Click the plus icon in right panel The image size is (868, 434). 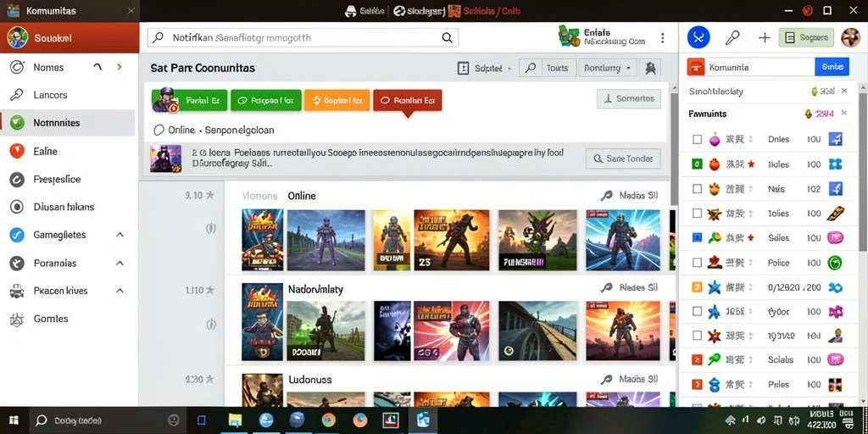764,37
